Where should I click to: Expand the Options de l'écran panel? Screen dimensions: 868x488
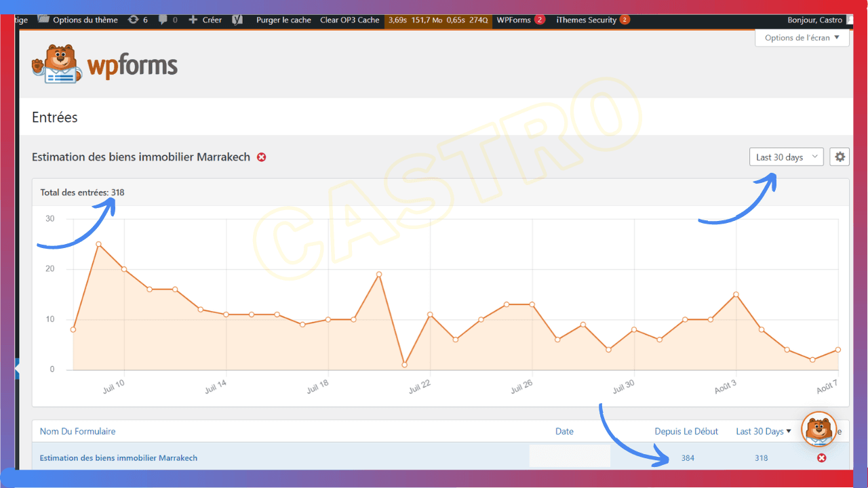(x=802, y=38)
